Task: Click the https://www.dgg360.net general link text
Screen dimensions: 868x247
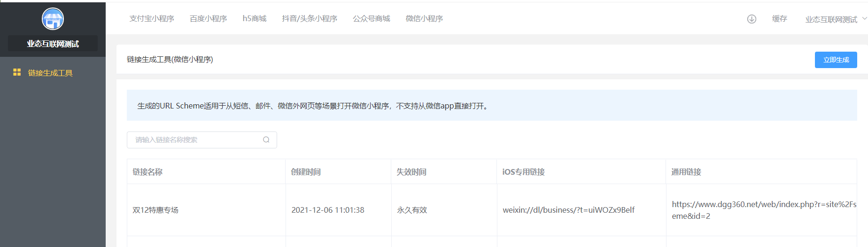Action: [x=764, y=210]
